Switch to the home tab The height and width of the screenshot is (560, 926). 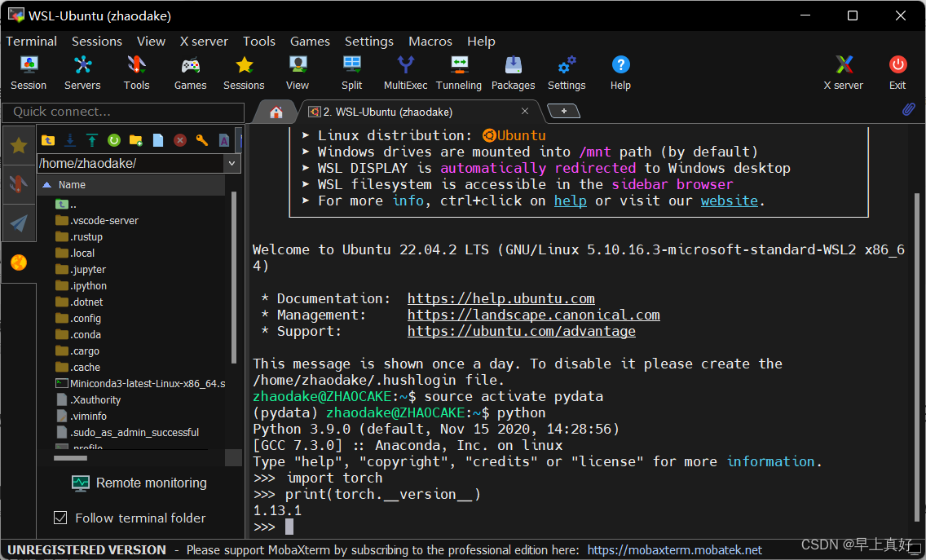click(x=276, y=112)
